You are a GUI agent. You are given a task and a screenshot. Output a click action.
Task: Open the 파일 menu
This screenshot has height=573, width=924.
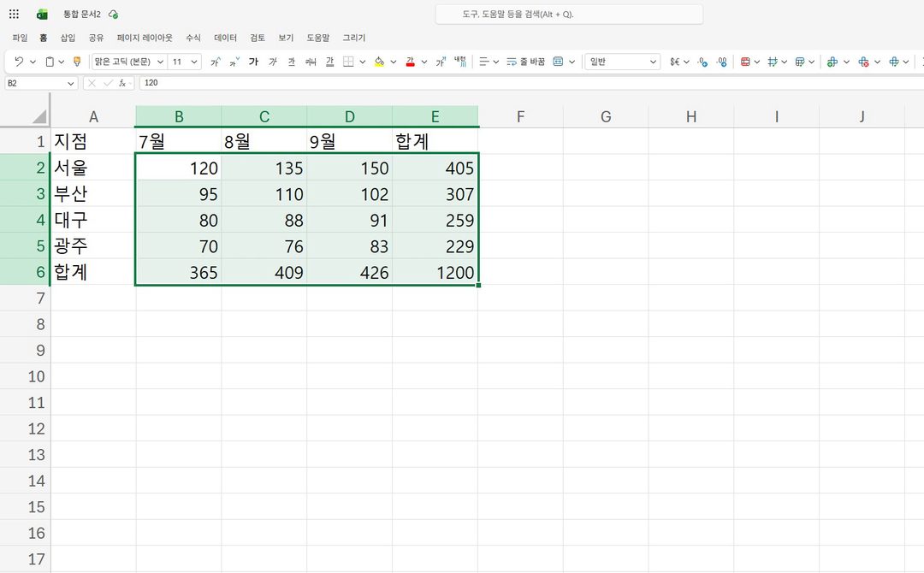pyautogui.click(x=20, y=38)
